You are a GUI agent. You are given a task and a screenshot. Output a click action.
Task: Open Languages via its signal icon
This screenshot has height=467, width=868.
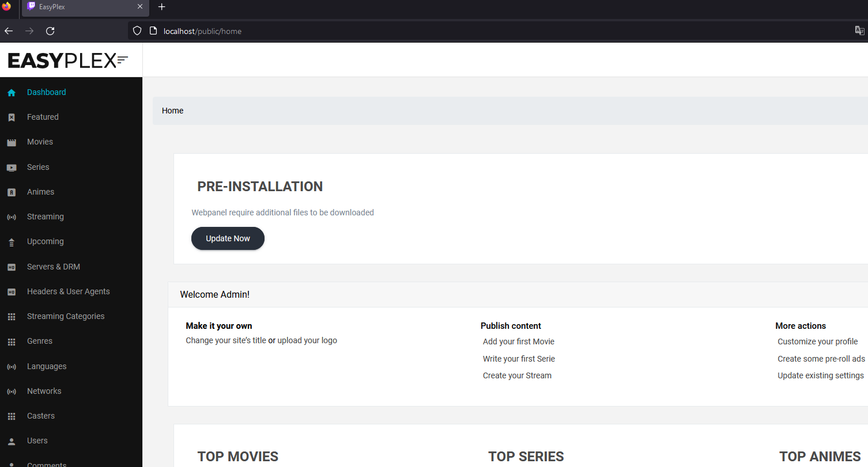point(12,366)
